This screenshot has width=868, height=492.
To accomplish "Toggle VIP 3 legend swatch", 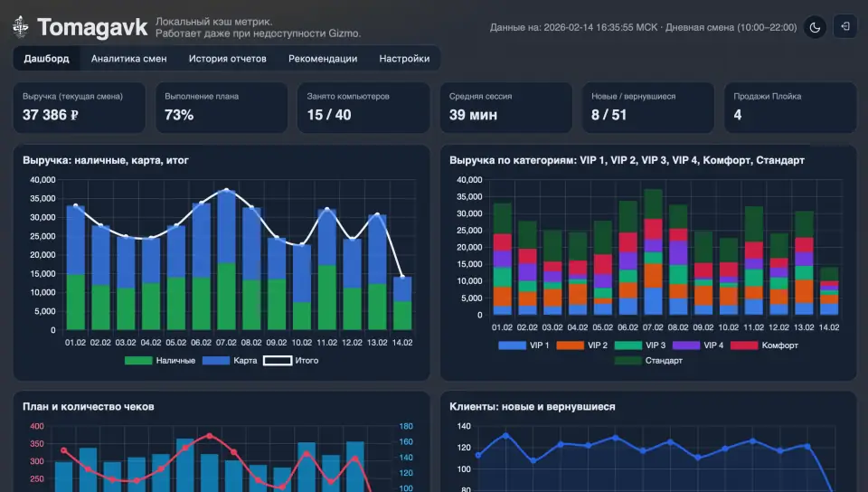I will point(627,345).
